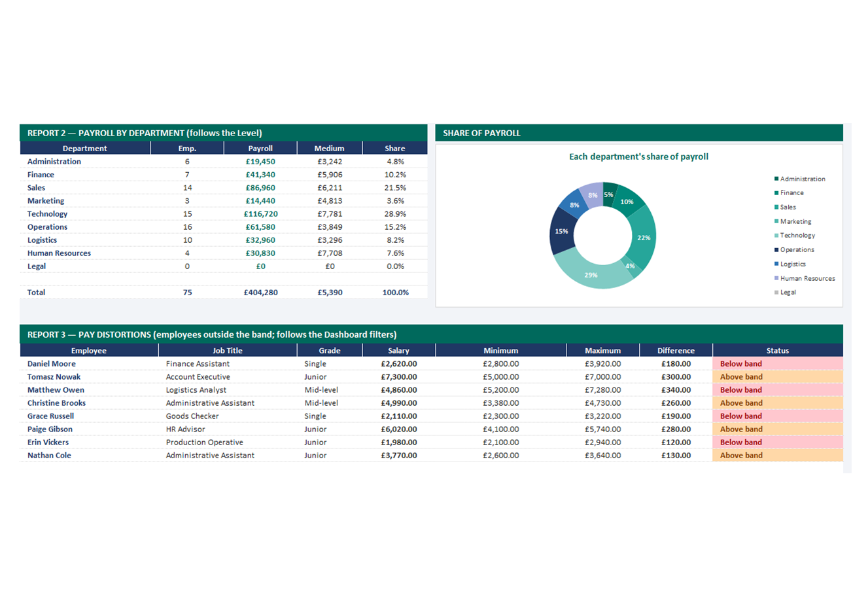
Task: Click the Sales payroll value £86,960
Action: pos(260,188)
